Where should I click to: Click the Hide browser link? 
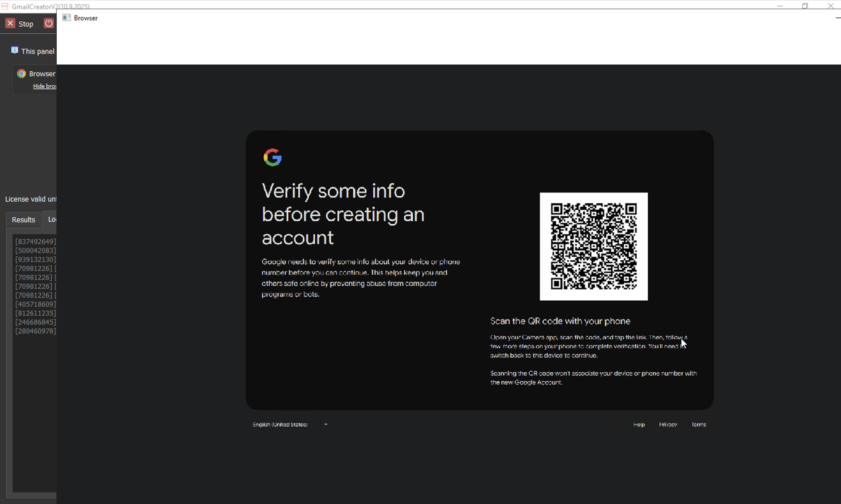click(x=45, y=86)
